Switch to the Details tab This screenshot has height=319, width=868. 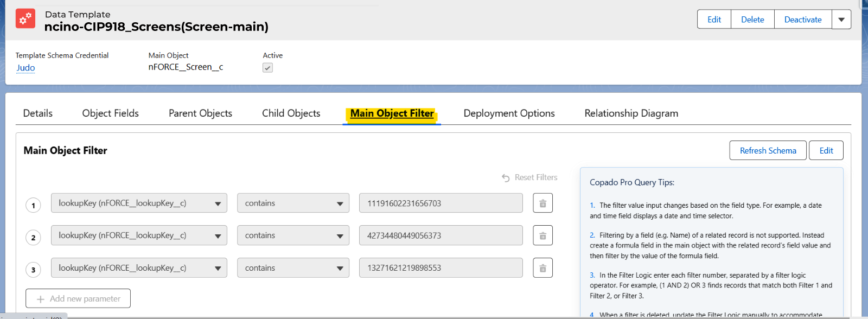coord(38,113)
